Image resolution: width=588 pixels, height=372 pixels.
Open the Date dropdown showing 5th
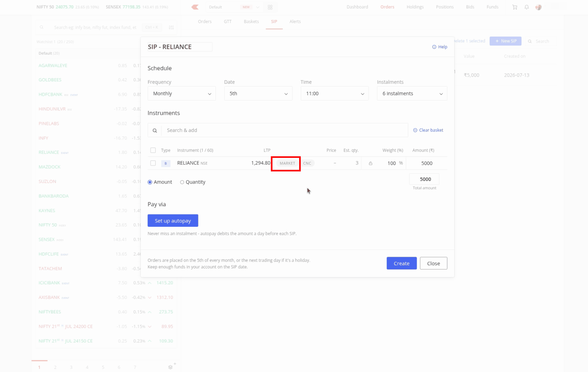coord(258,94)
